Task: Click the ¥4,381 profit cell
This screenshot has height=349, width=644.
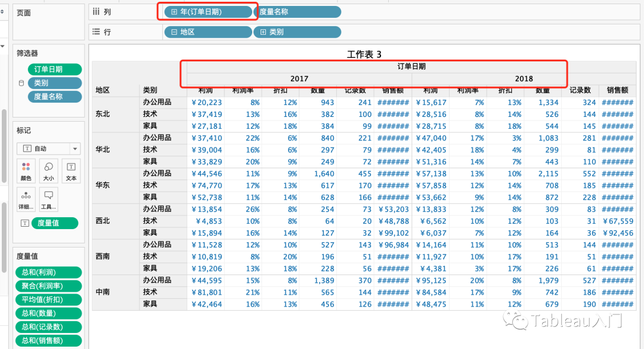Action: click(433, 269)
